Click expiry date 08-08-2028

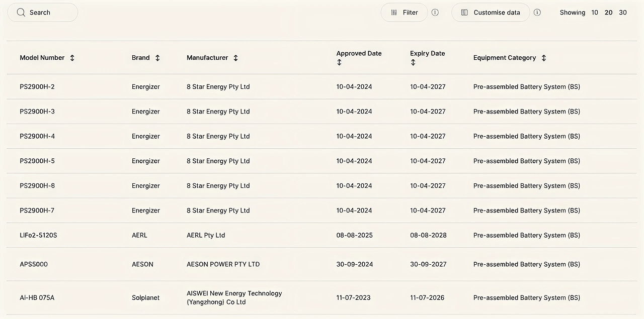coord(428,235)
